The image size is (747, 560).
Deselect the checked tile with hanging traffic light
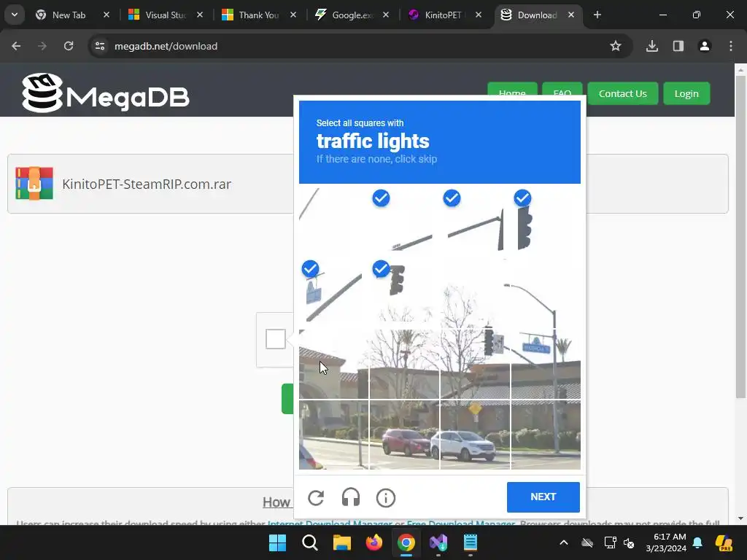(x=404, y=292)
